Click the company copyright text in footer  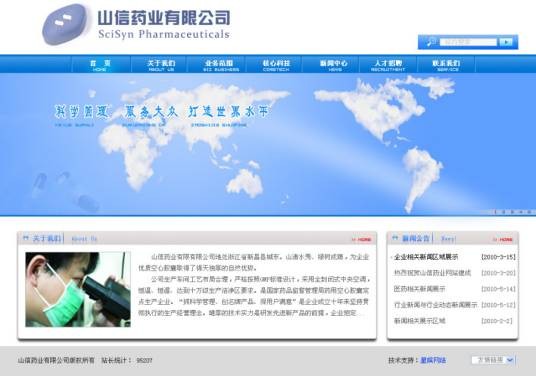tap(56, 360)
